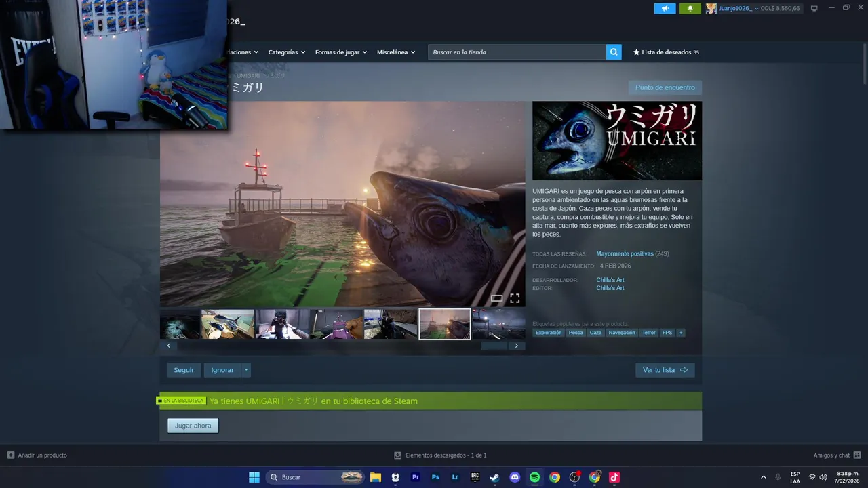
Task: Expand the Miscelánea store menu
Action: (x=396, y=52)
